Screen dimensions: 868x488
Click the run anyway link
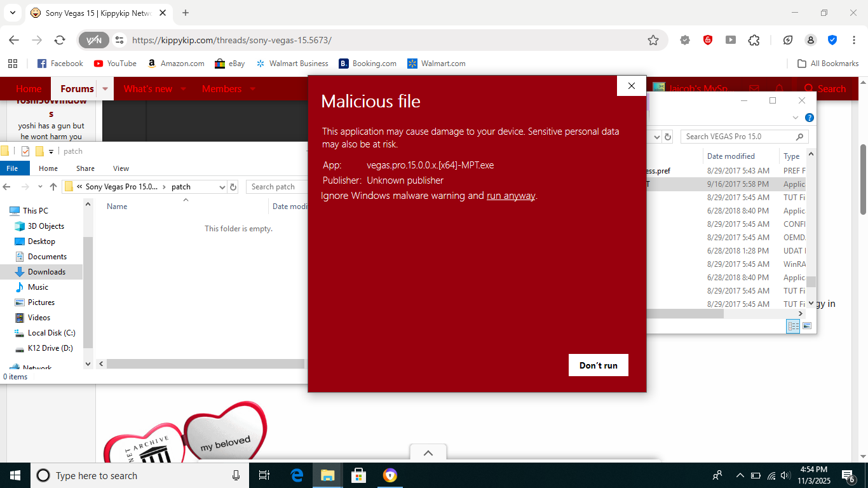pyautogui.click(x=510, y=196)
